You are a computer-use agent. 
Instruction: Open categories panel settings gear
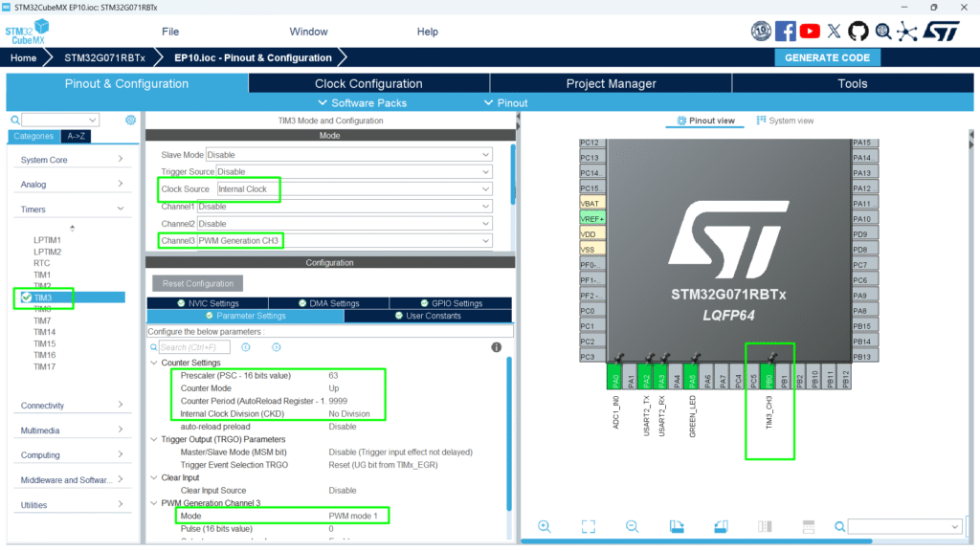131,120
